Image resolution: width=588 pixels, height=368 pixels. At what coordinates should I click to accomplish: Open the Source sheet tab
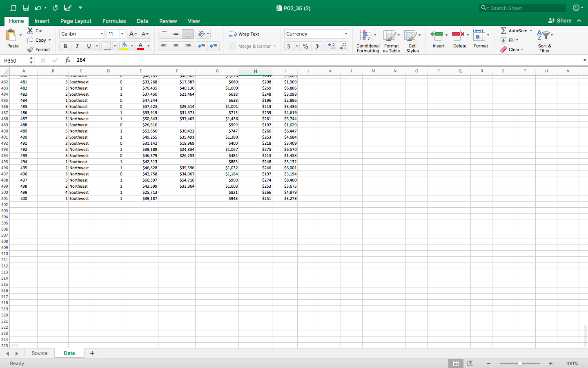pyautogui.click(x=39, y=353)
